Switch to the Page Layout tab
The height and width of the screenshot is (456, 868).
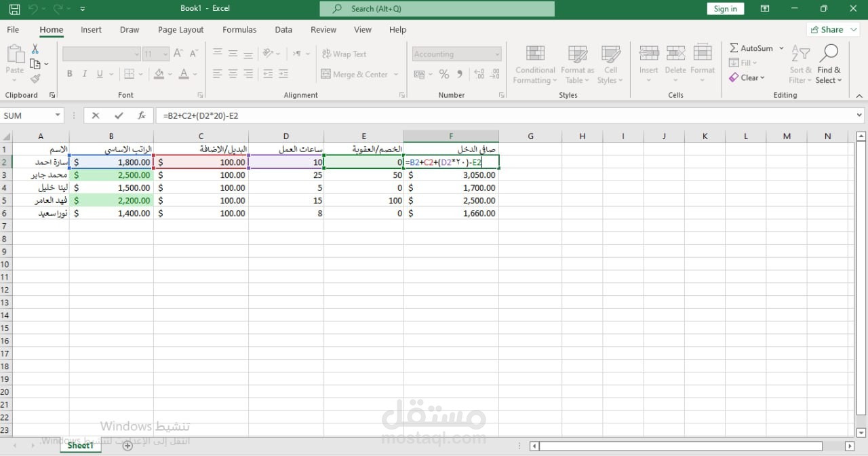click(x=180, y=30)
